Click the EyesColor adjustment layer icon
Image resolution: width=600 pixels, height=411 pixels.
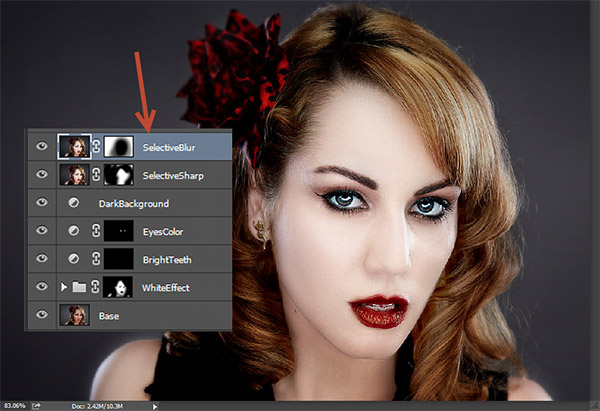tap(73, 231)
